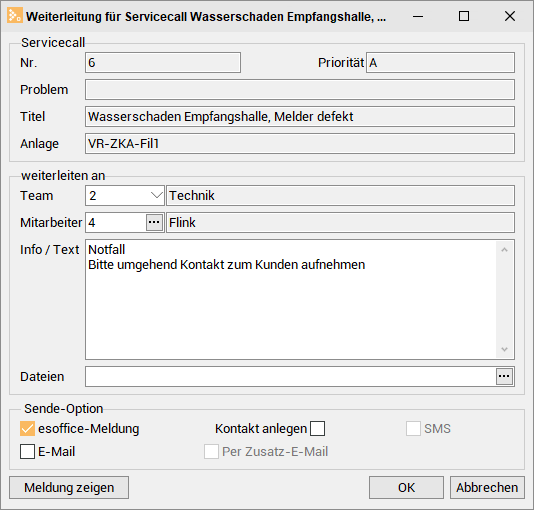Screen dimensions: 534x510
Task: Cancel with the Abbrechen button
Action: 487,488
